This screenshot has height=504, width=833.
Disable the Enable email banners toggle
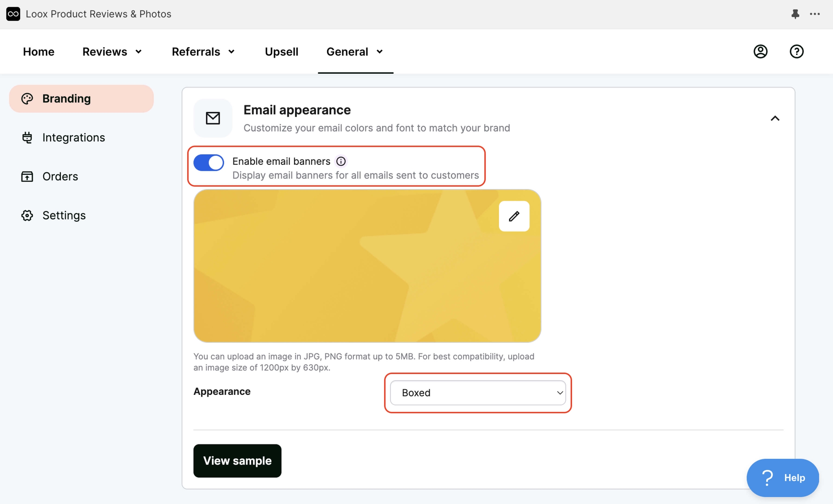(x=208, y=163)
